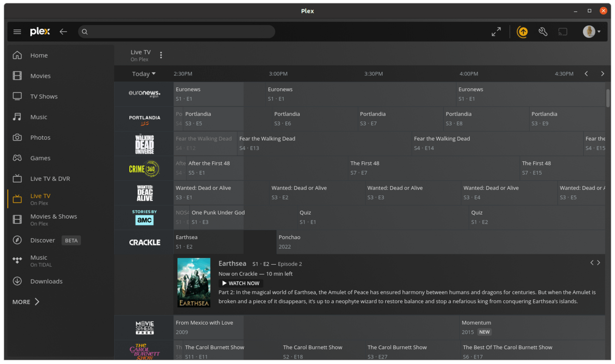Enter fullscreen mode with the expand icon
The height and width of the screenshot is (364, 615).
coord(496,32)
